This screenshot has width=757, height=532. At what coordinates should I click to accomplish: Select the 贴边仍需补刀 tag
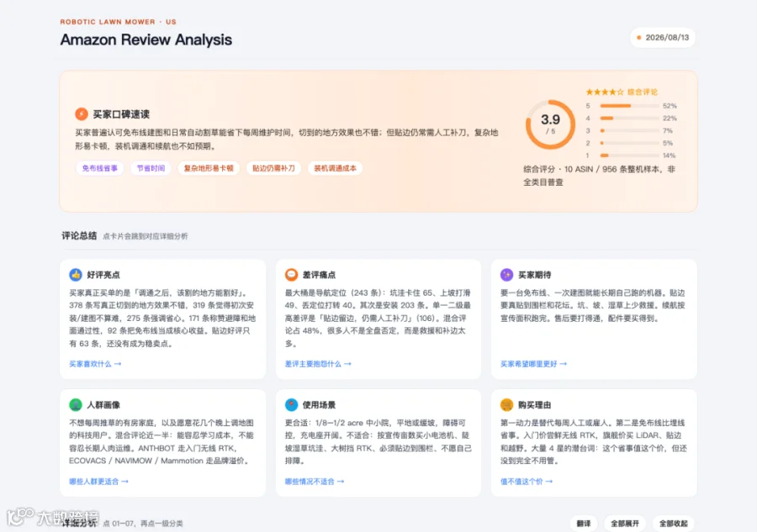(x=273, y=168)
